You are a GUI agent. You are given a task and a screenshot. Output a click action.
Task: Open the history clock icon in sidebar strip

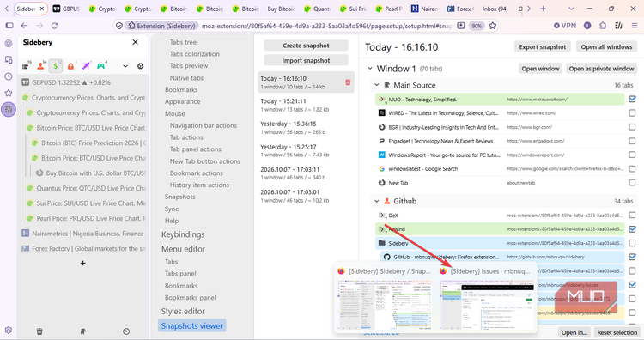tap(9, 76)
